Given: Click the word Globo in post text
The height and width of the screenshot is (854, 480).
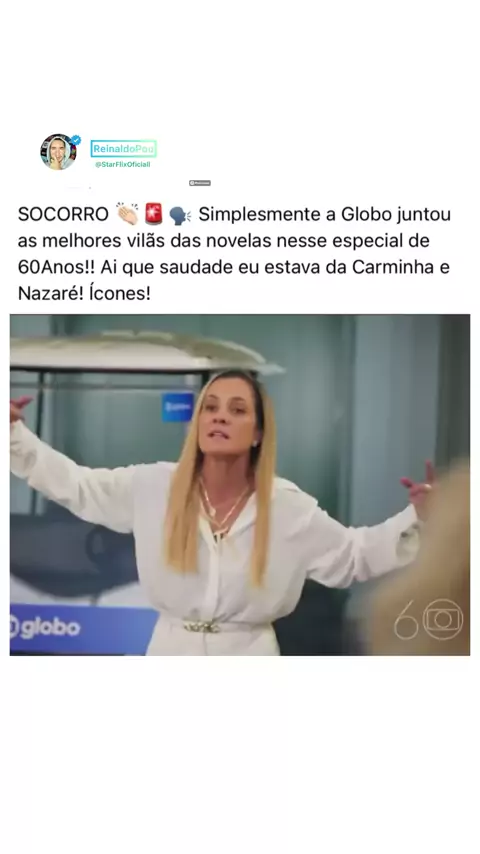Looking at the screenshot, I should coord(366,215).
